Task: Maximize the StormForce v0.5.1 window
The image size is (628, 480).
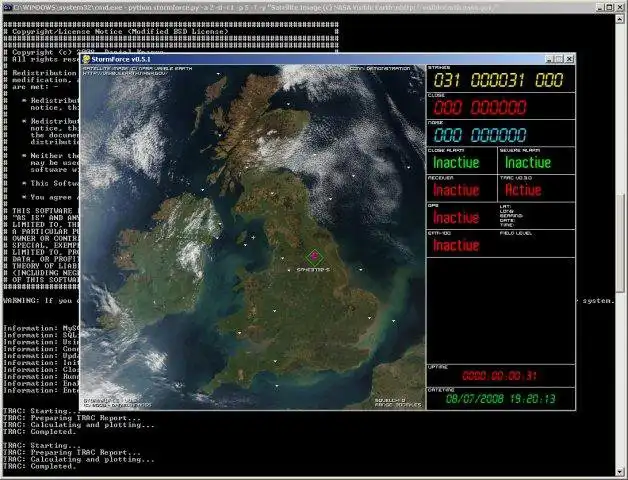Action: [559, 59]
